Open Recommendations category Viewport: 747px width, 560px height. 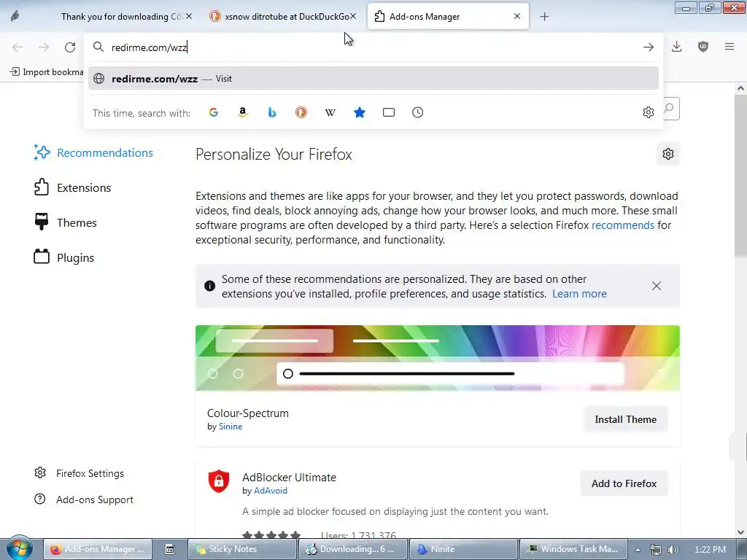[94, 153]
